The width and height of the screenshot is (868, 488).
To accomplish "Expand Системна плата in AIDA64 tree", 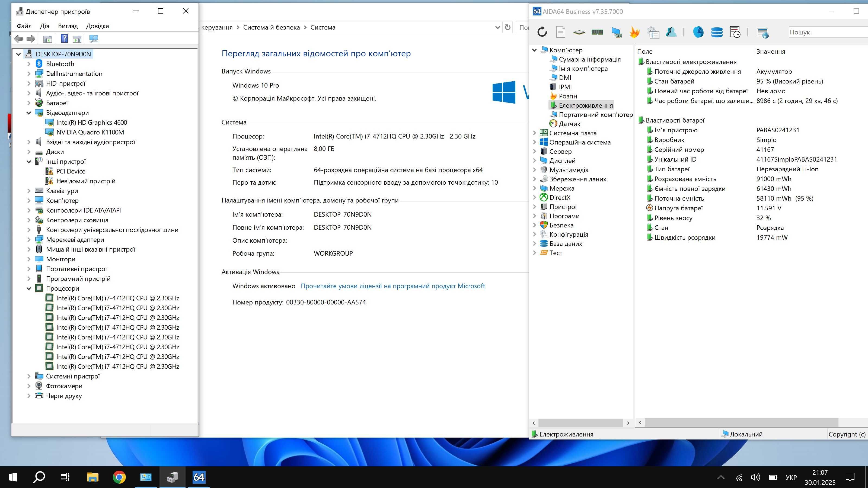I will [534, 133].
